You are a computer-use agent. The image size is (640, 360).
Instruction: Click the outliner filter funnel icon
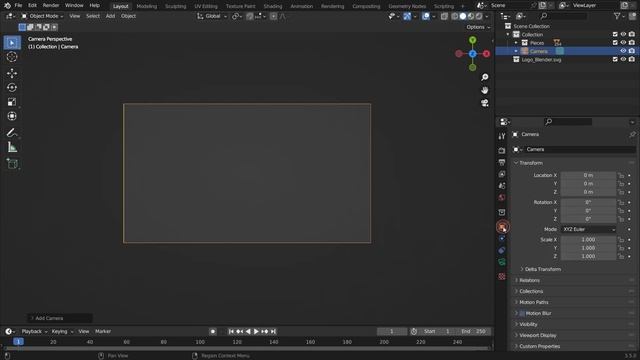[x=617, y=16]
